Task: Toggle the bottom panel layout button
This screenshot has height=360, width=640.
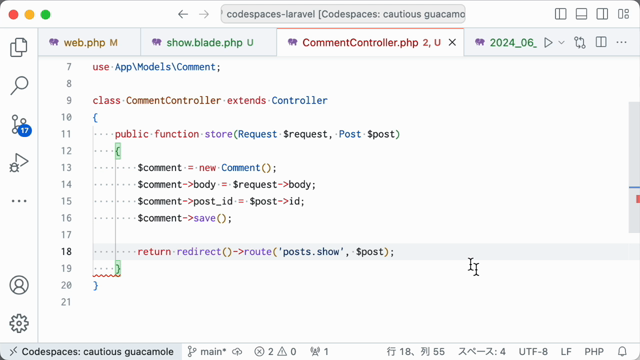Action: [581, 14]
